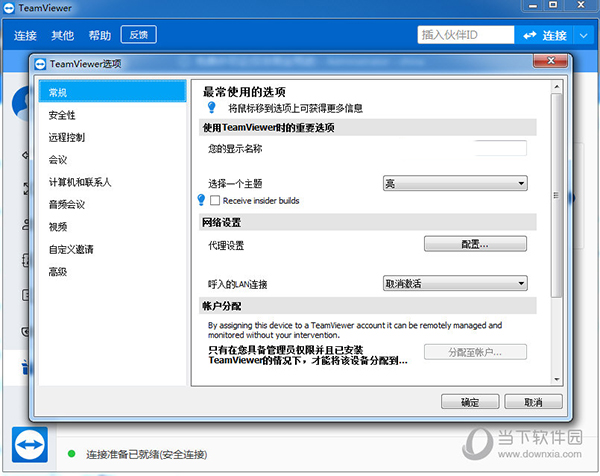Click the lightbulb next to insider builds

[201, 200]
